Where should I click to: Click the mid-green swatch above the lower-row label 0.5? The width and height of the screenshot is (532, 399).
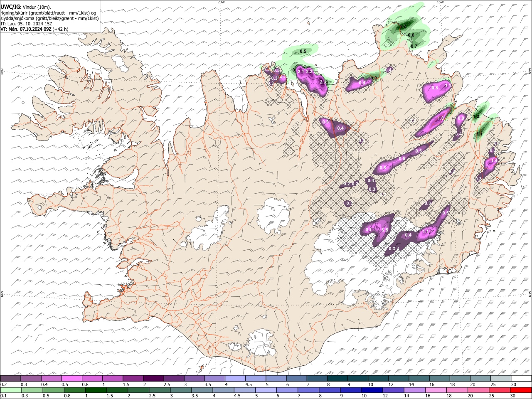click(x=53, y=390)
